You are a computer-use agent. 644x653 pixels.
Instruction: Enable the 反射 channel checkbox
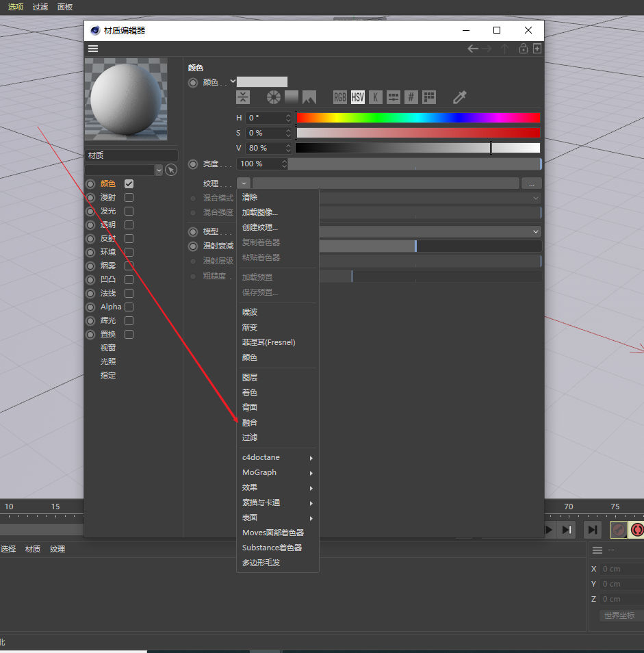pyautogui.click(x=129, y=238)
